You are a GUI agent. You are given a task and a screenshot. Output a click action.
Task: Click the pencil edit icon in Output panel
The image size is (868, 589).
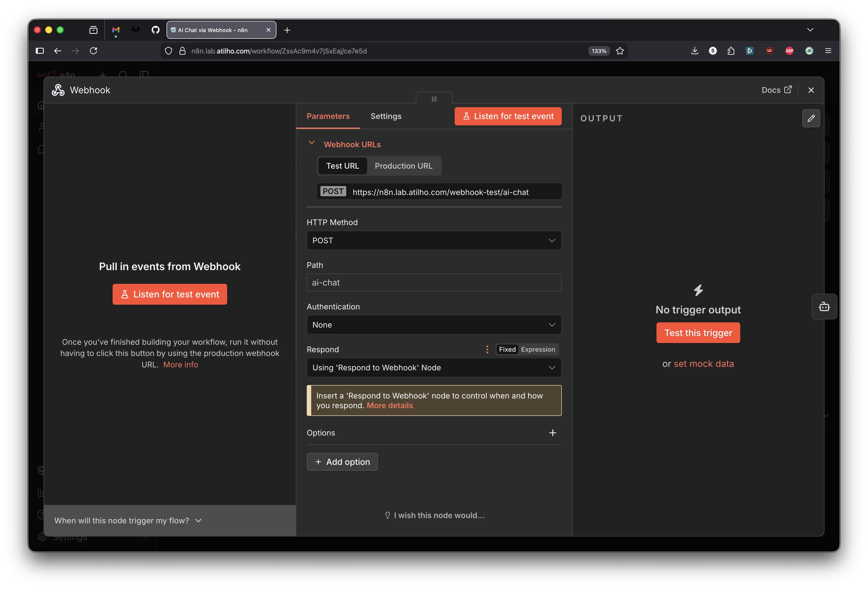click(811, 118)
